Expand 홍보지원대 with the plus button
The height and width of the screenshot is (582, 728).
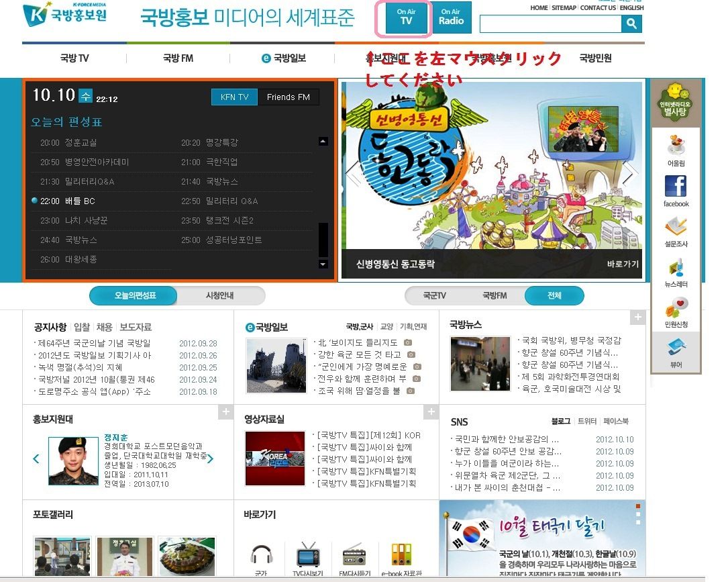[225, 411]
